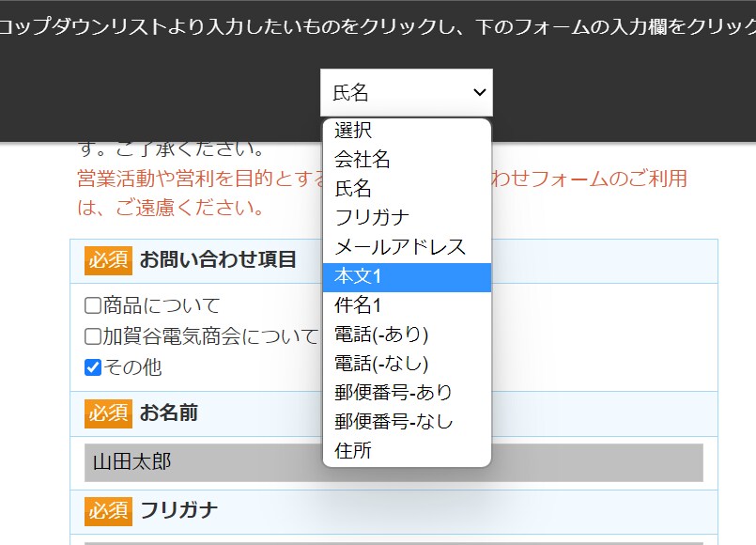Uncheck the その他 checkbox
The width and height of the screenshot is (756, 545).
[93, 367]
